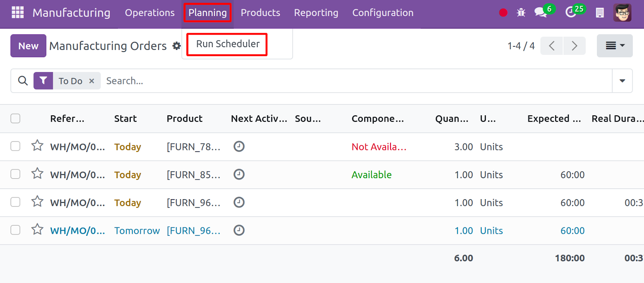The width and height of the screenshot is (644, 283).
Task: Click the purple filter funnel icon
Action: 43,81
